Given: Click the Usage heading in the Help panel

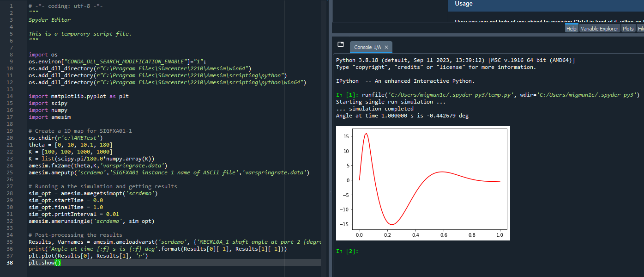Looking at the screenshot, I should click(x=463, y=3).
